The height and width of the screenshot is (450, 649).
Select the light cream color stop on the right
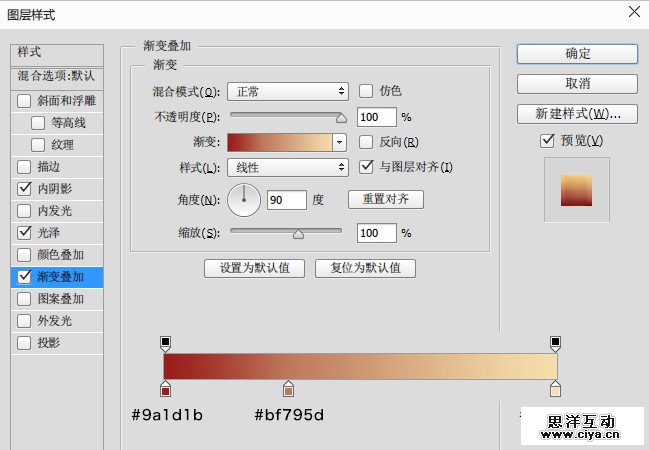(x=555, y=389)
